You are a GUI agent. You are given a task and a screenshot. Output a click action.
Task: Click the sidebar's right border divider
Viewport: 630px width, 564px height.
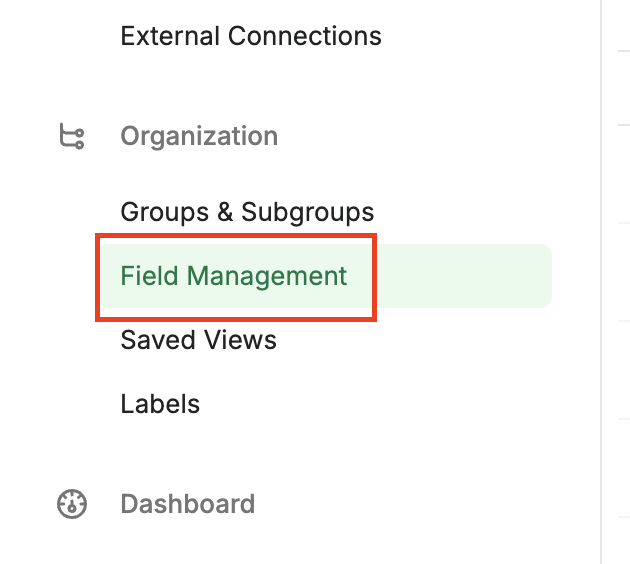click(601, 282)
